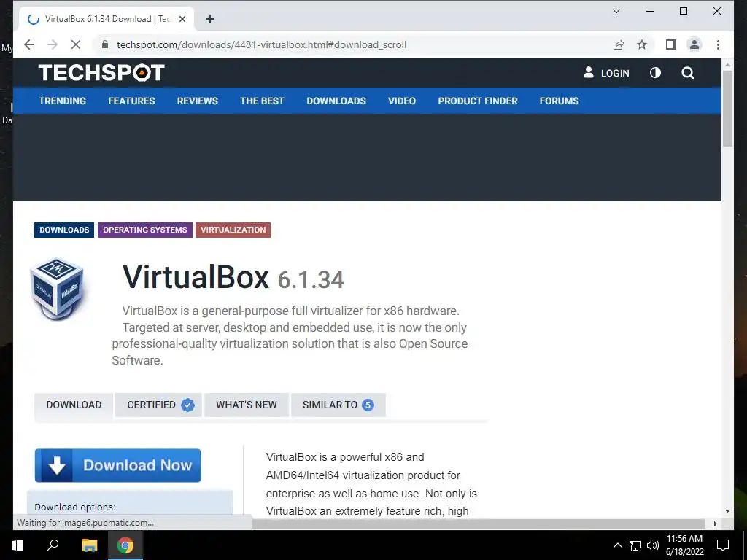Click the vertical page scrollbar thumb
Screen dimensions: 747x560
click(727, 108)
